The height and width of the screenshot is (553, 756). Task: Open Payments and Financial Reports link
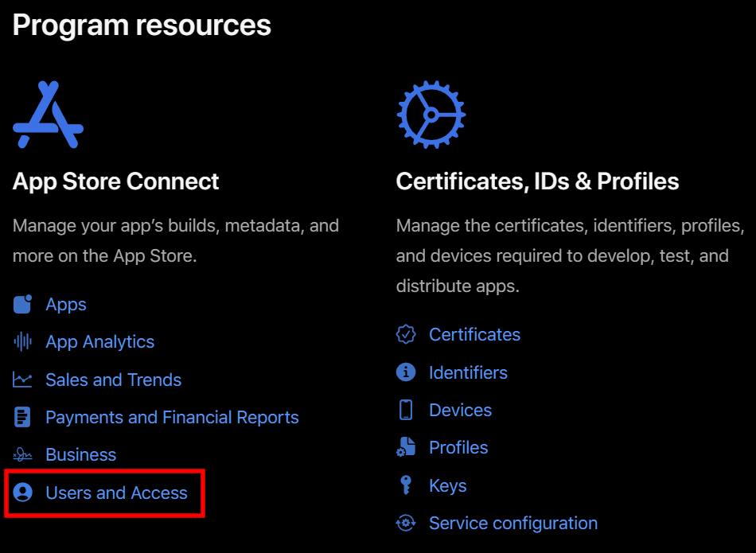(x=172, y=417)
